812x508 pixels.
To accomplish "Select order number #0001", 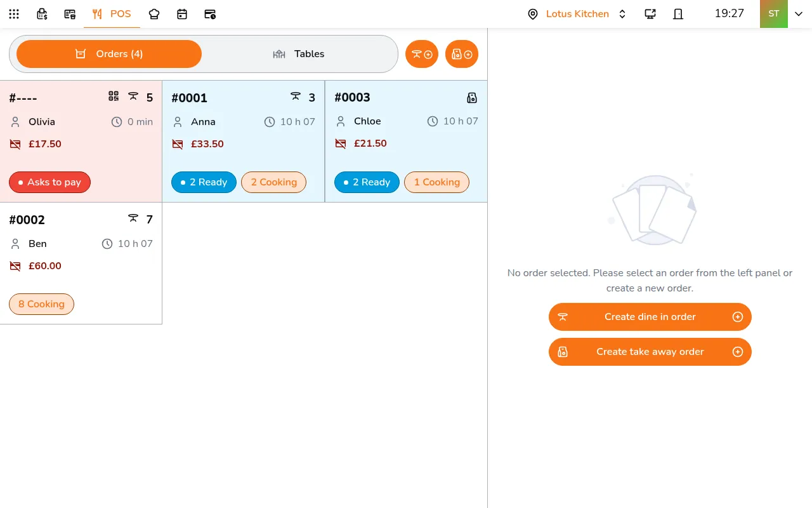I will (x=190, y=98).
